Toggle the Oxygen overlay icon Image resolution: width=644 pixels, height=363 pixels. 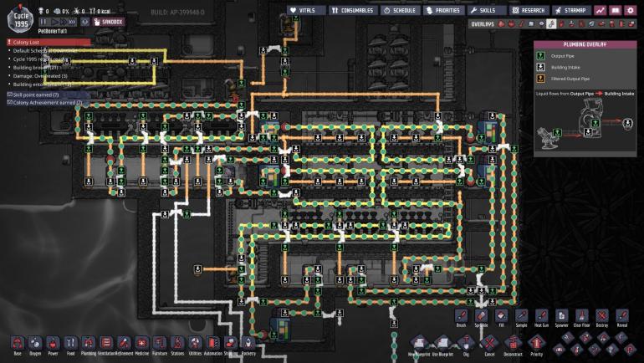pyautogui.click(x=501, y=23)
